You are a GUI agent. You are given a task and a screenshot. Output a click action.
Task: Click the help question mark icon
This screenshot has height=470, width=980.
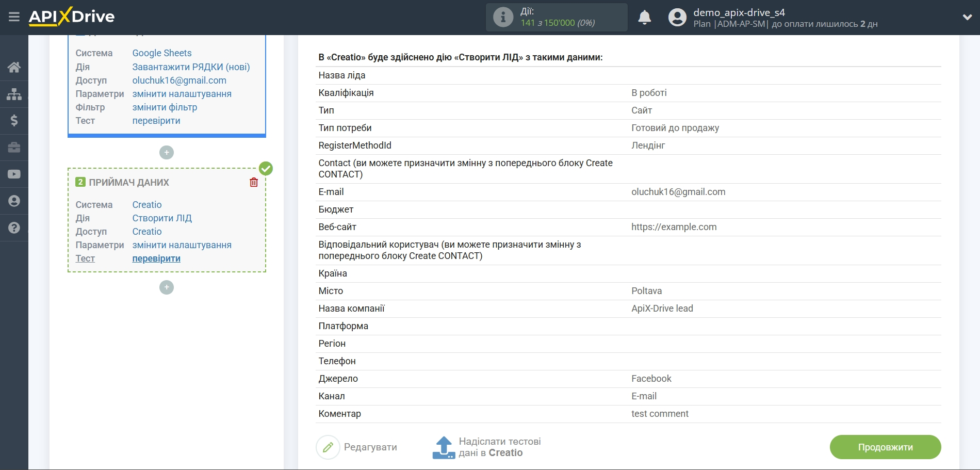tap(14, 228)
